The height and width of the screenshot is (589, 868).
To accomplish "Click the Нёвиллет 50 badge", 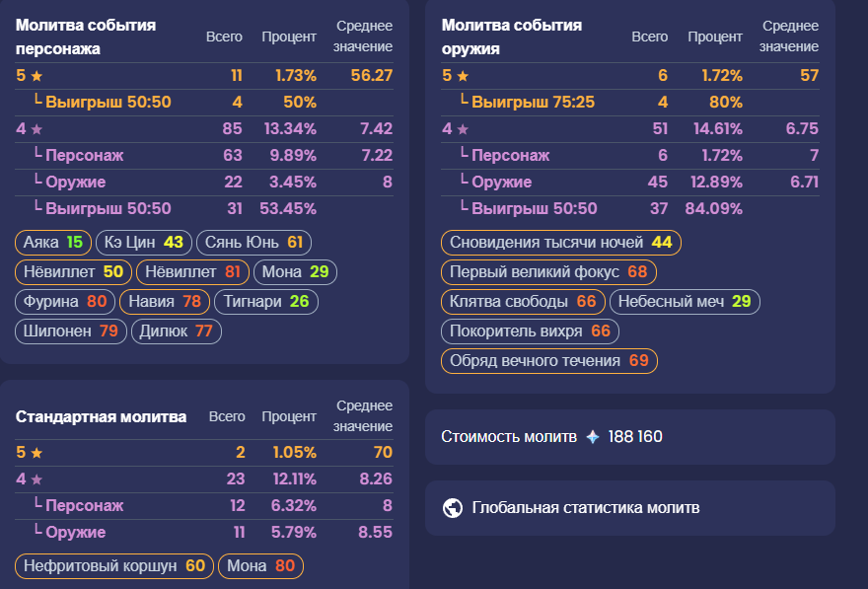I will [73, 272].
